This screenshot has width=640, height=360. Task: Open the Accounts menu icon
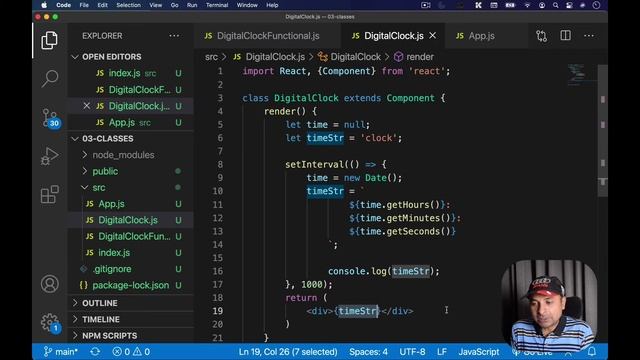pos(49,284)
